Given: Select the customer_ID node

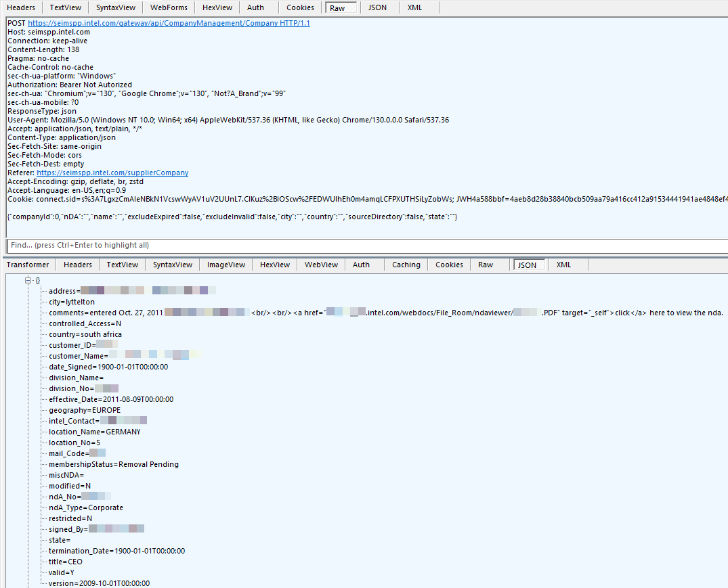Looking at the screenshot, I should [x=83, y=345].
